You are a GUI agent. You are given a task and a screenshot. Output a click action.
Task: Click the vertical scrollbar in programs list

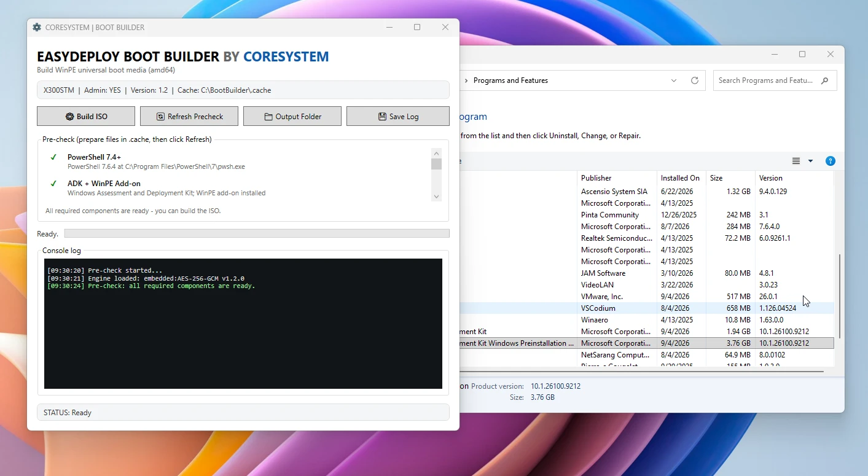[x=839, y=297]
